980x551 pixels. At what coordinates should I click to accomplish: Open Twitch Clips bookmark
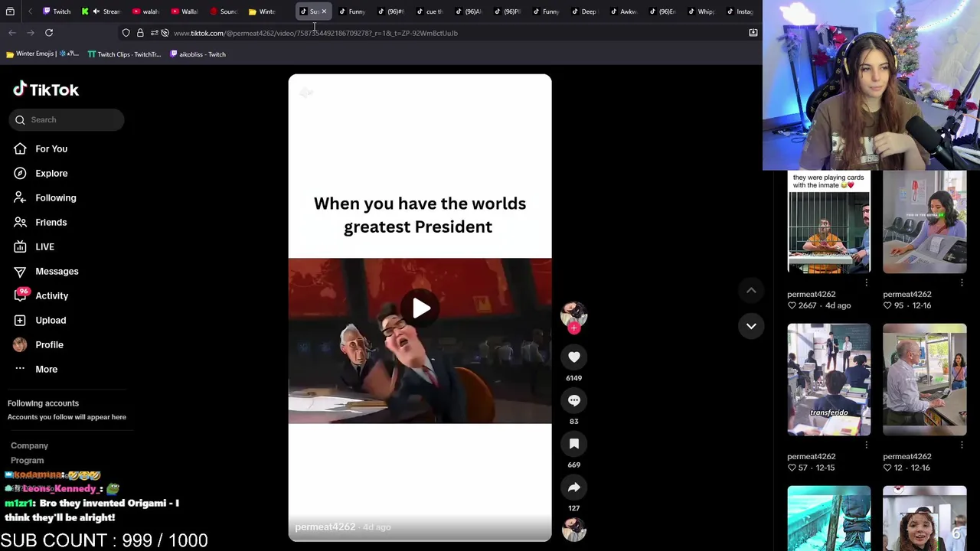(124, 54)
